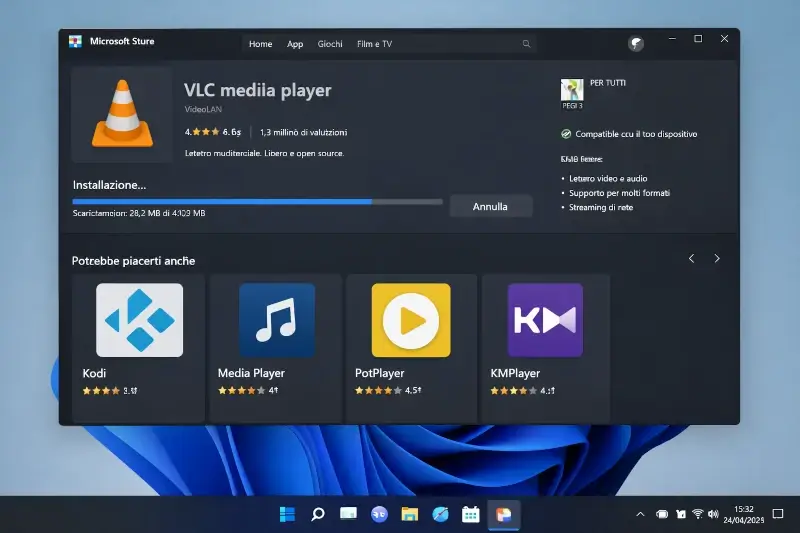Open the PotPlayer play icon
Screen dimensions: 800x533
(411, 320)
